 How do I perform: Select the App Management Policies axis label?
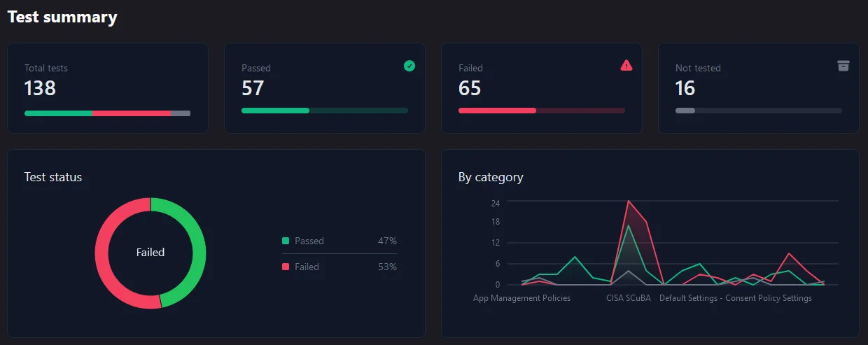pos(521,298)
